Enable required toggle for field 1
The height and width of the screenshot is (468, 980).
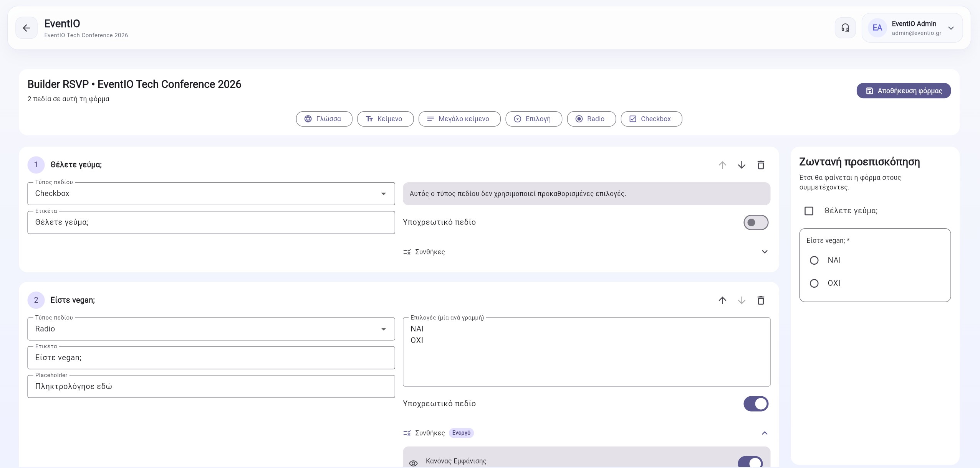756,222
